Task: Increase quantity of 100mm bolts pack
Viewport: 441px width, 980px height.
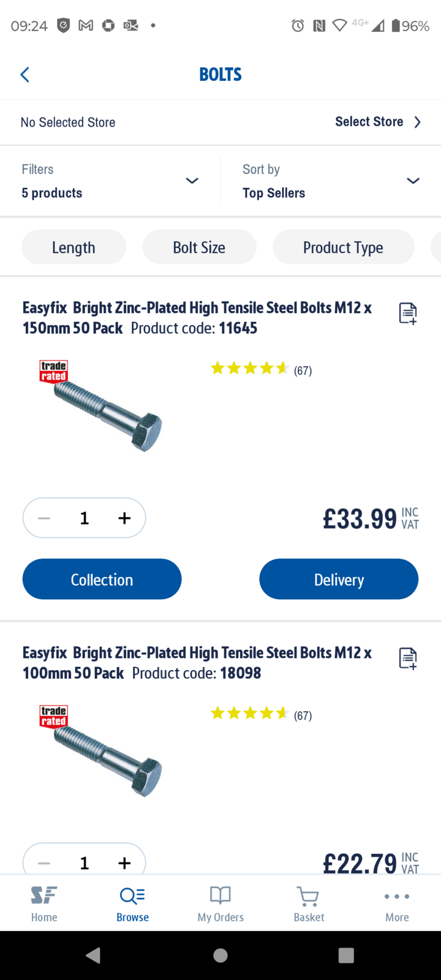Action: click(124, 862)
